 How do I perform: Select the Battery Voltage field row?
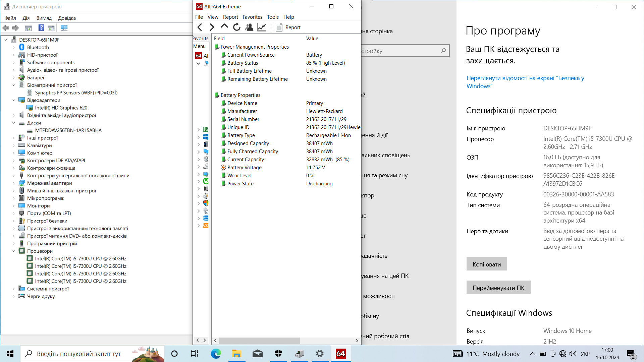[287, 168]
